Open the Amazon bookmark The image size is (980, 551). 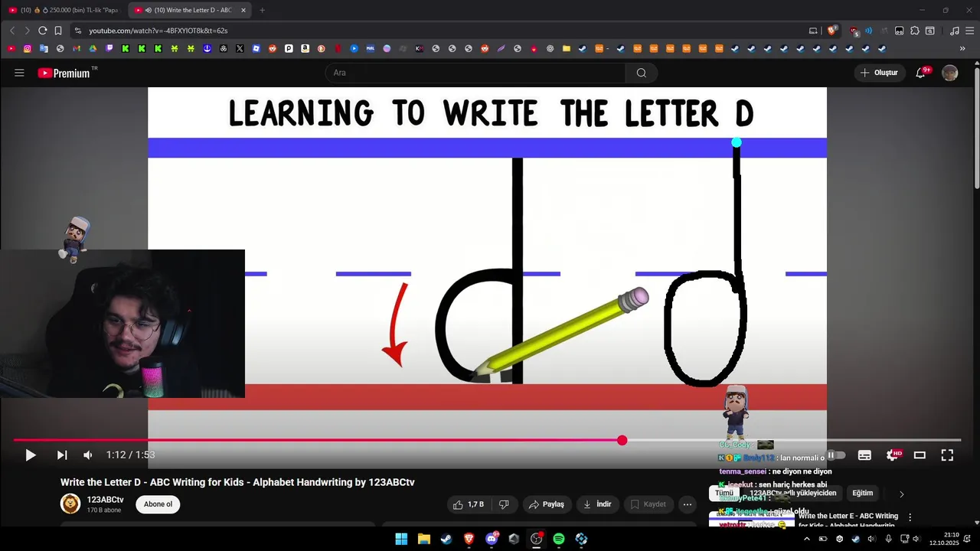click(x=305, y=48)
